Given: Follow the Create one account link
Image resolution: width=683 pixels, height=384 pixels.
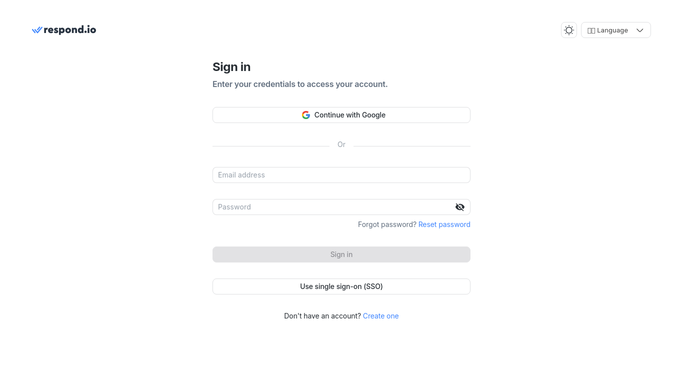Looking at the screenshot, I should 381,316.
